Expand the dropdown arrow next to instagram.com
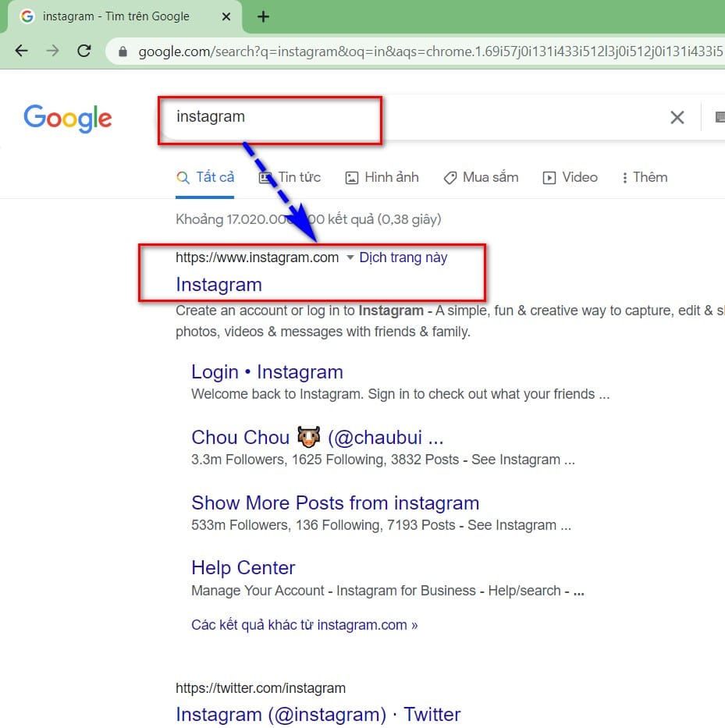 [350, 257]
